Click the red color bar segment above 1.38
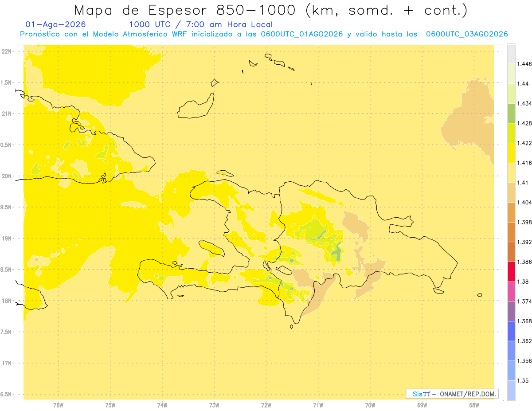 511,271
